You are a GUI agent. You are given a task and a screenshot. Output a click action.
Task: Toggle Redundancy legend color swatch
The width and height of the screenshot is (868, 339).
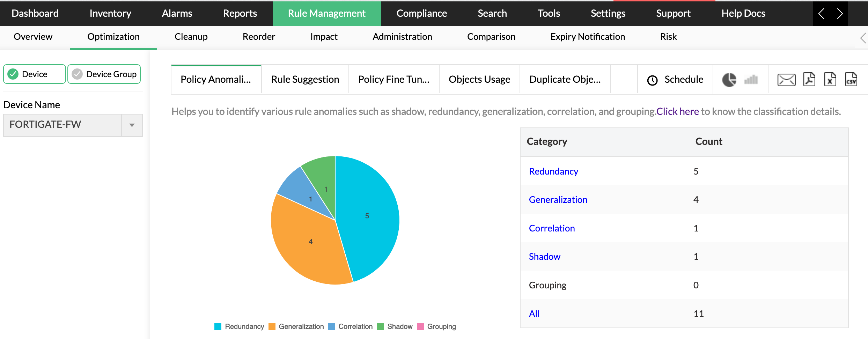point(218,326)
